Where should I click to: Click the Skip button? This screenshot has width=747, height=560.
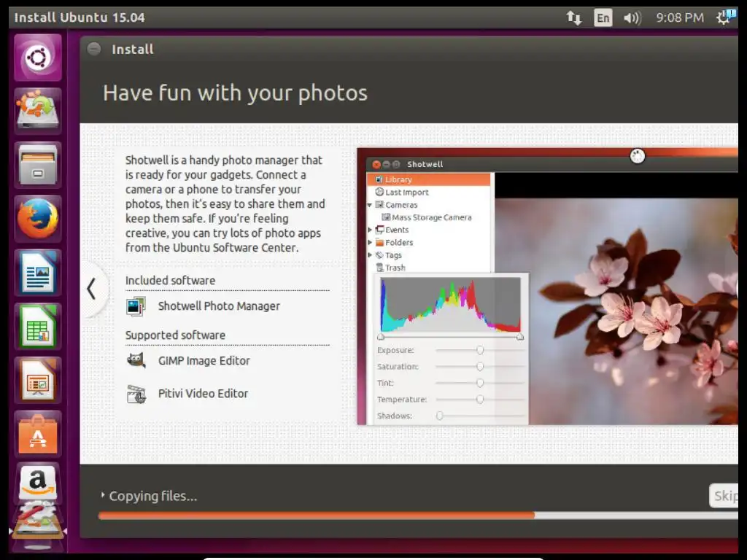724,496
